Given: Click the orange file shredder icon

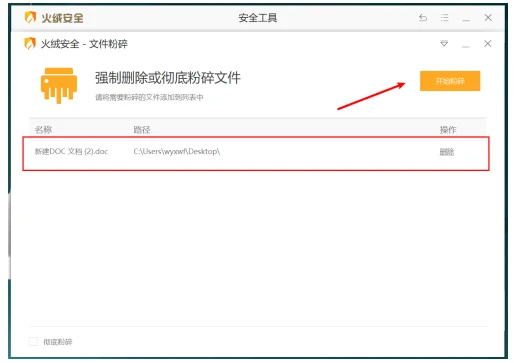Looking at the screenshot, I should [x=59, y=85].
